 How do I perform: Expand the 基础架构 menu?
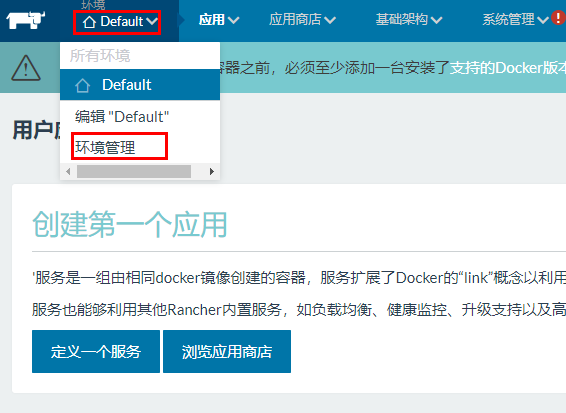(x=409, y=19)
